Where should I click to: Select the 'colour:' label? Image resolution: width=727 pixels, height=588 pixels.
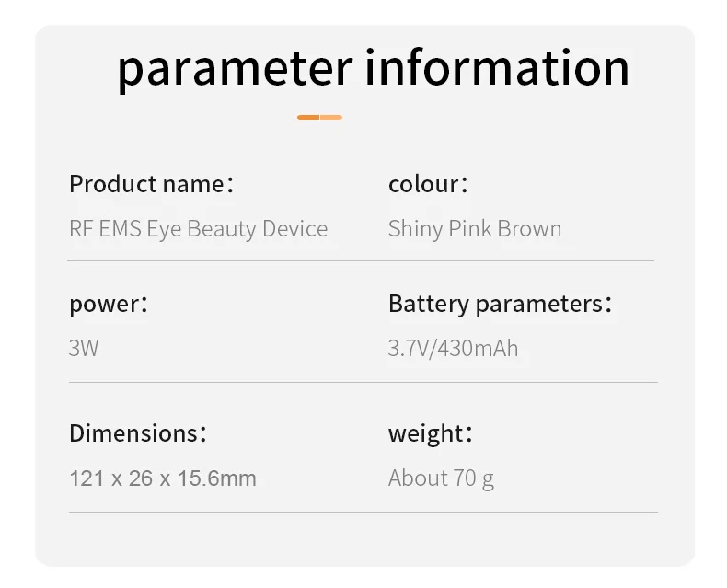click(428, 184)
